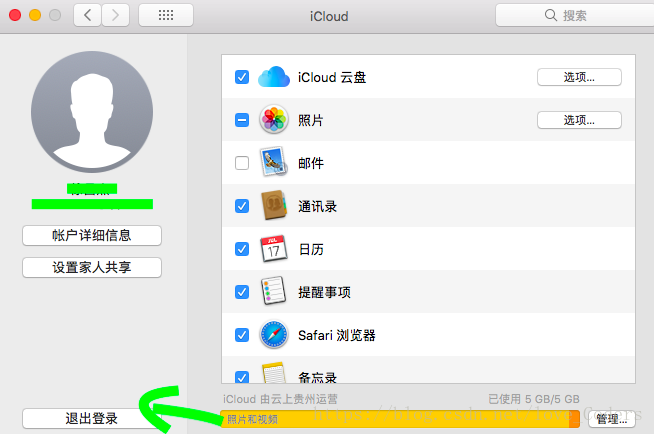
Task: Click the 搜索 search field
Action: coord(575,15)
